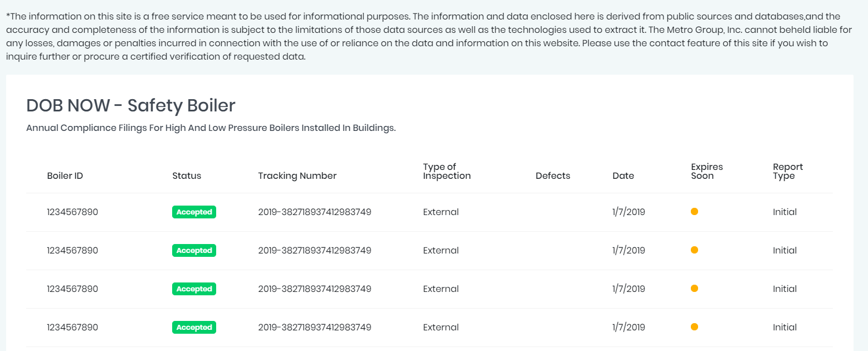This screenshot has height=351, width=868.
Task: Click the DOB NOW - Safety Boiler heading
Action: [131, 105]
